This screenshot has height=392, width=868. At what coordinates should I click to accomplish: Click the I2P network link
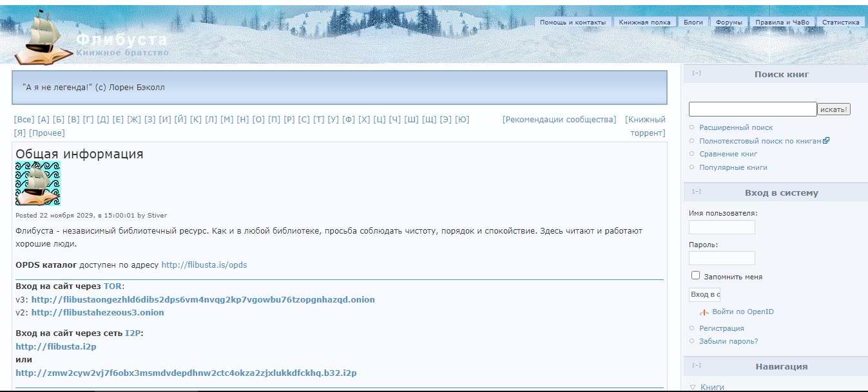[x=133, y=333]
